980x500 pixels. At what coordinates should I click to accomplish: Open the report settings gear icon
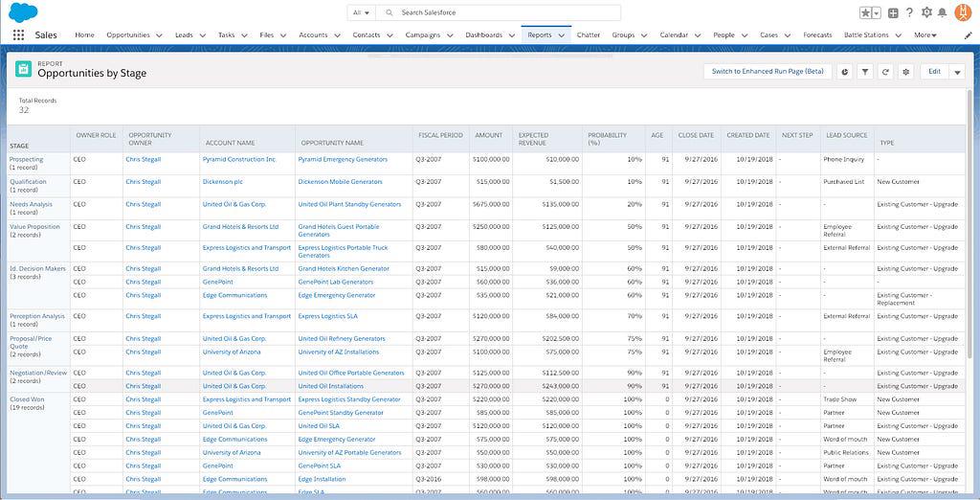tap(906, 72)
